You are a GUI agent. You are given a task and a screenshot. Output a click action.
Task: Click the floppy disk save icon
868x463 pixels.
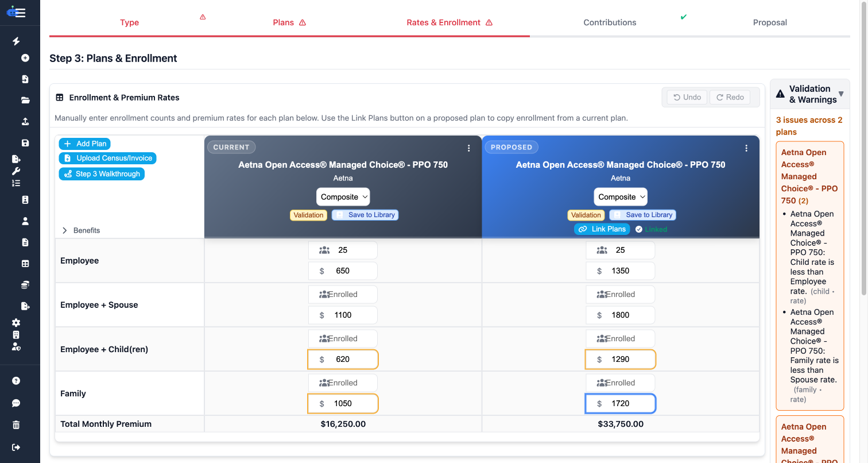(25, 143)
